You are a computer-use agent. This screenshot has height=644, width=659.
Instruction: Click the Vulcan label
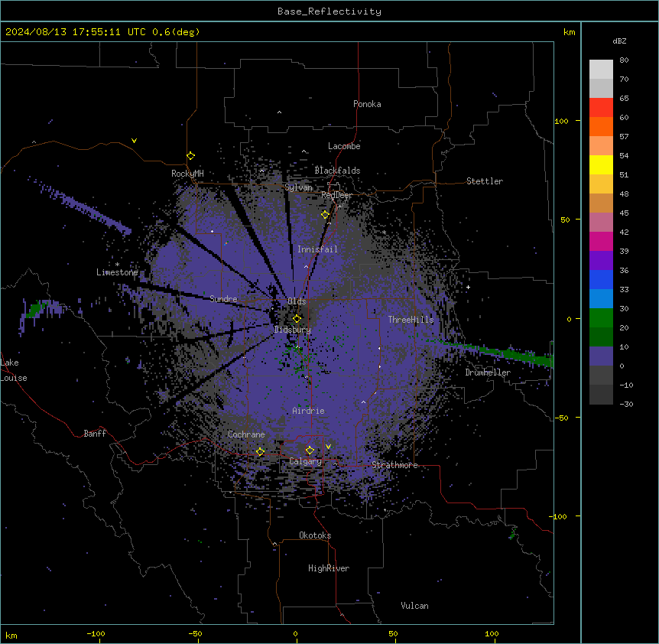point(415,606)
